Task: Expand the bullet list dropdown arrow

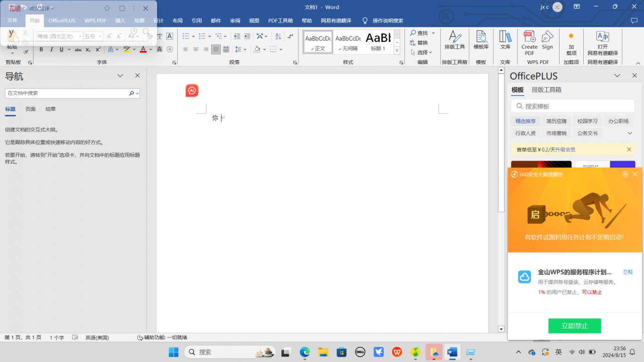Action: pos(193,36)
